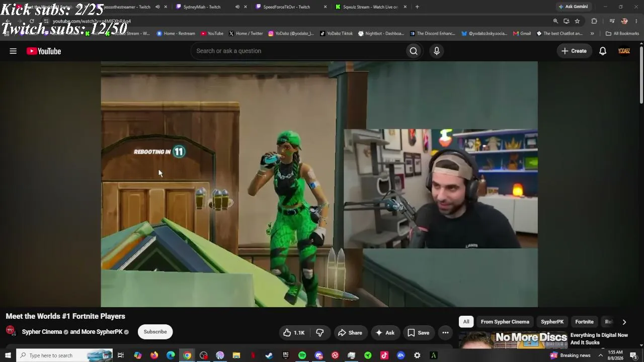Image resolution: width=644 pixels, height=362 pixels.
Task: Open Microsoft Edge from the taskbar
Action: pos(171,355)
